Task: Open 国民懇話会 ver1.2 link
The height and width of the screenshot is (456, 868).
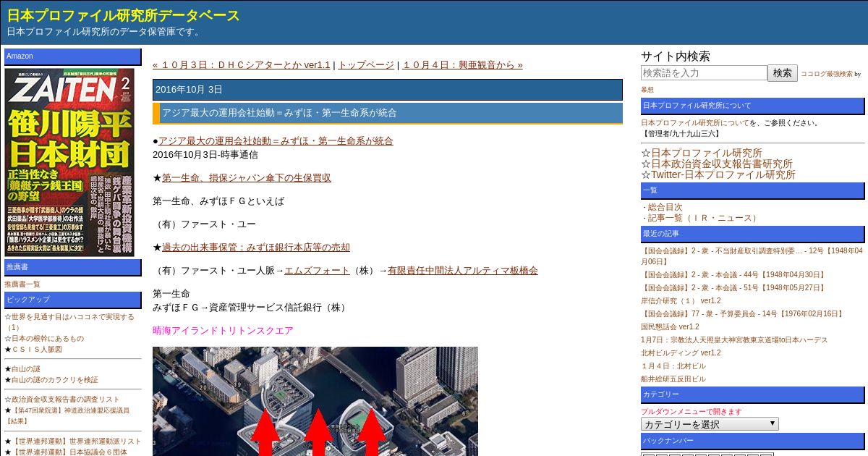Action: (x=670, y=327)
